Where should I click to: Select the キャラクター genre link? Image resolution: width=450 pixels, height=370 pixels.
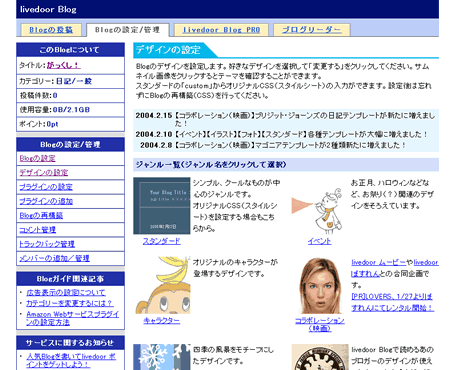(162, 321)
